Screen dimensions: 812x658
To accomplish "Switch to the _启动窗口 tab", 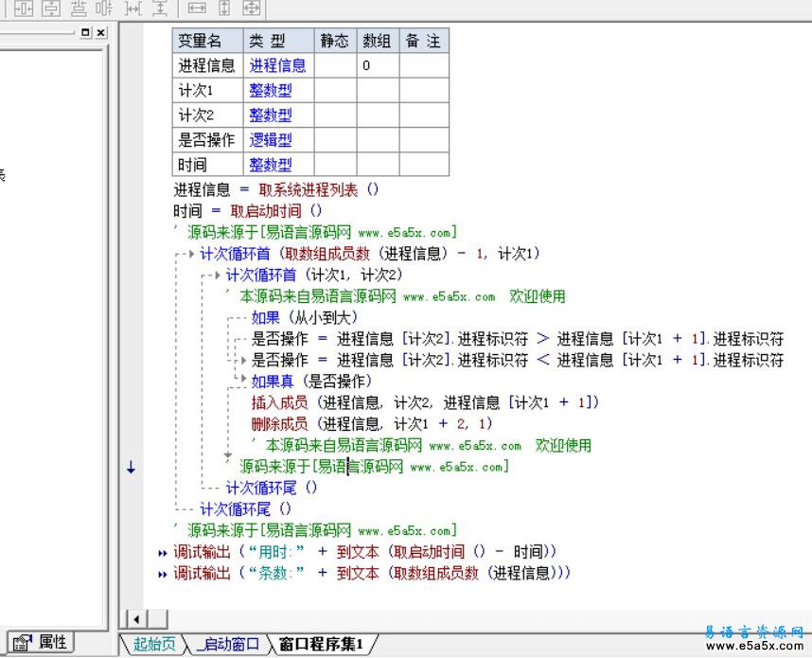I will [228, 644].
